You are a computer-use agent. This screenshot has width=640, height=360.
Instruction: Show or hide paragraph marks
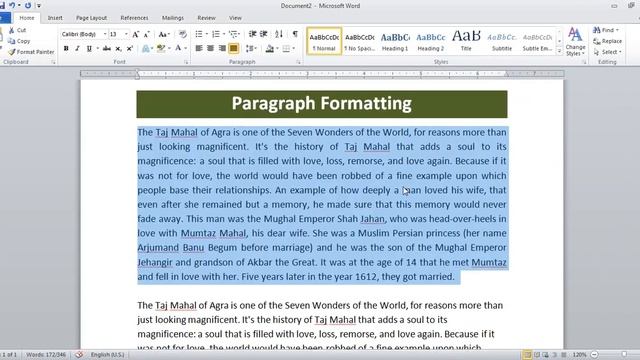tap(295, 34)
